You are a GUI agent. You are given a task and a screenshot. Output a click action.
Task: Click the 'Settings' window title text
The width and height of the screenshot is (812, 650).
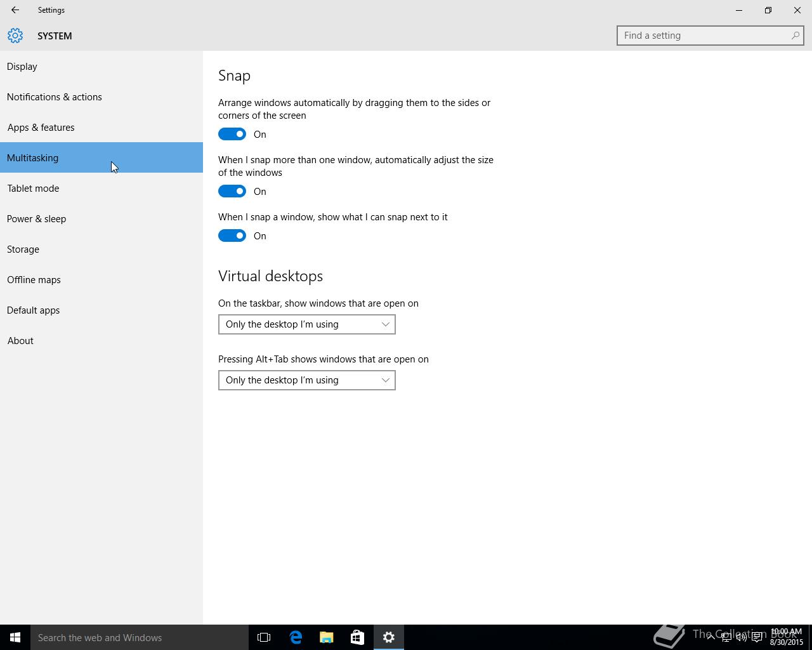coord(51,10)
